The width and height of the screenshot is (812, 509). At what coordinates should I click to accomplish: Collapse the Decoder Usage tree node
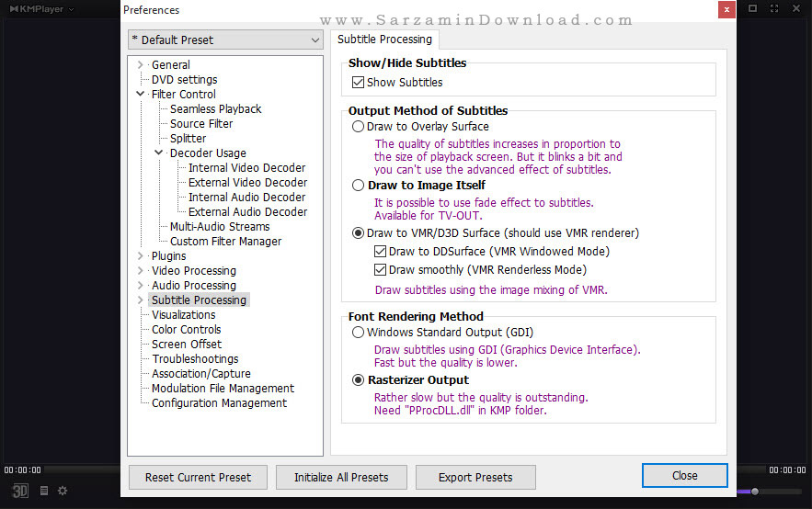[158, 153]
